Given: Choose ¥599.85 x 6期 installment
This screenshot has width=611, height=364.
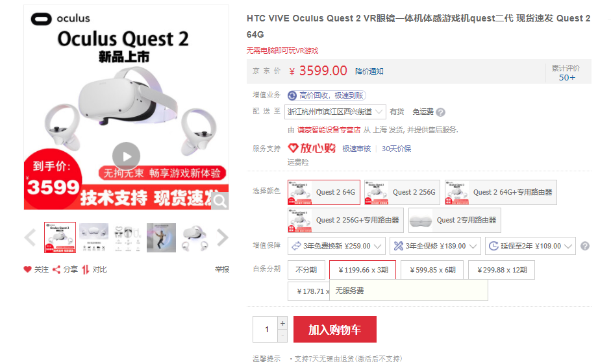Looking at the screenshot, I should tap(432, 270).
